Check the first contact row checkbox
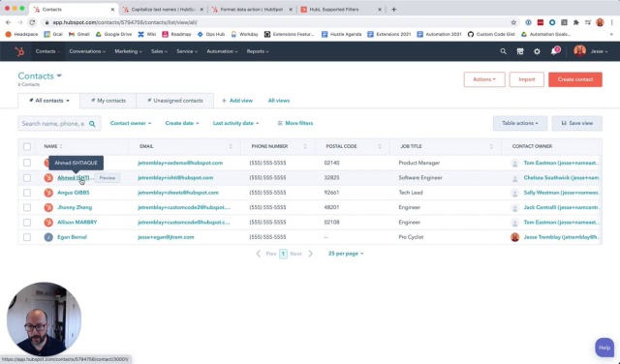The height and width of the screenshot is (364, 620). [x=27, y=163]
